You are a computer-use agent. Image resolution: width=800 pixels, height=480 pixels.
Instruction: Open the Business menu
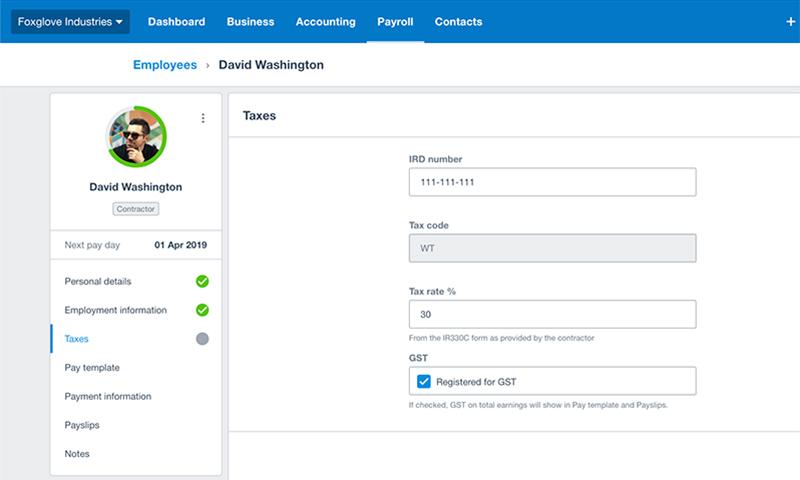point(251,22)
